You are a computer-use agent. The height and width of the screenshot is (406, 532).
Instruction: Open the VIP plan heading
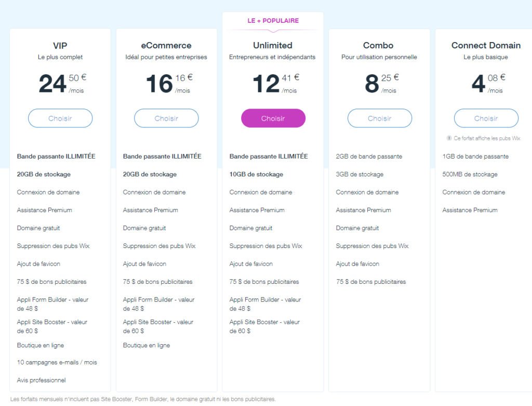click(60, 46)
